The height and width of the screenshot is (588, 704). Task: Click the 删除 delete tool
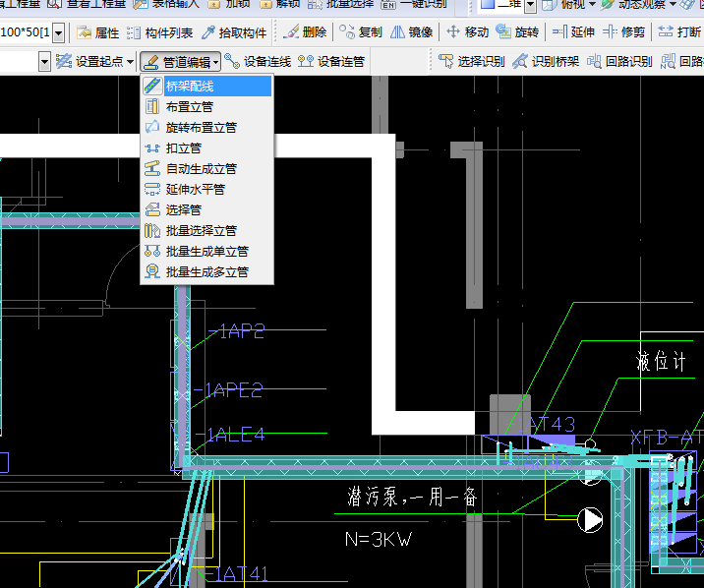306,31
